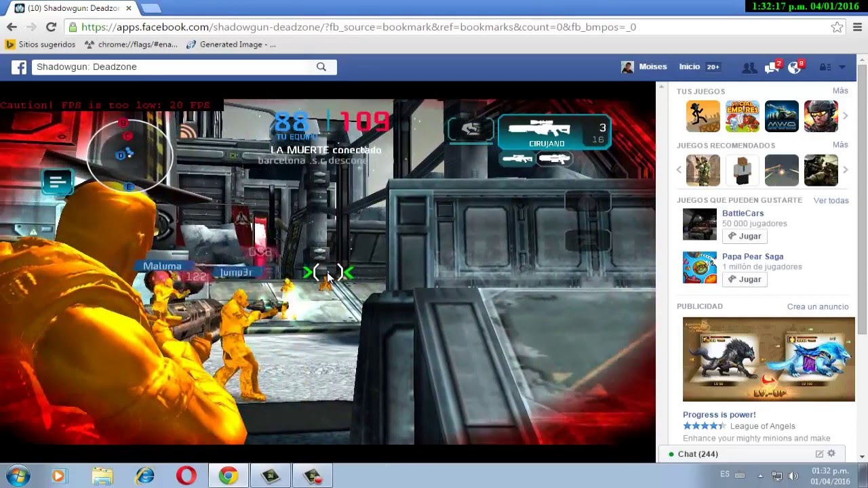Viewport: 868px width, 488px height.
Task: Open the Social Empires game icon
Action: coord(743,116)
